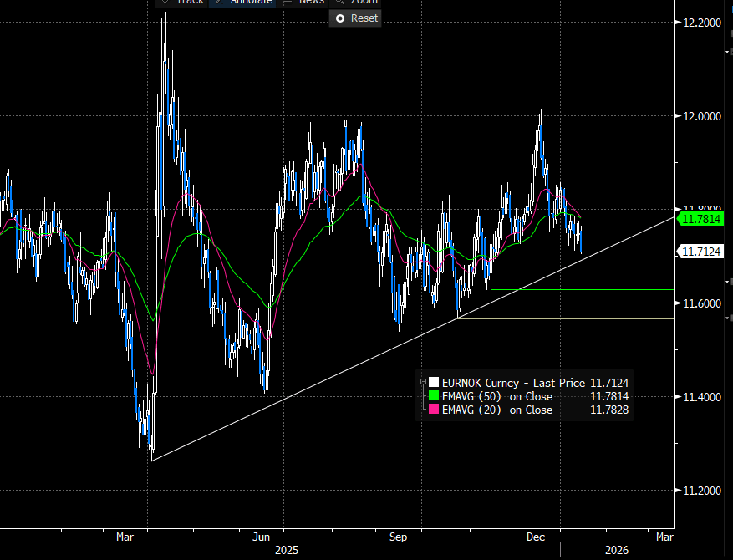733x560 pixels.
Task: Click the Reset button's circle icon
Action: click(x=339, y=18)
